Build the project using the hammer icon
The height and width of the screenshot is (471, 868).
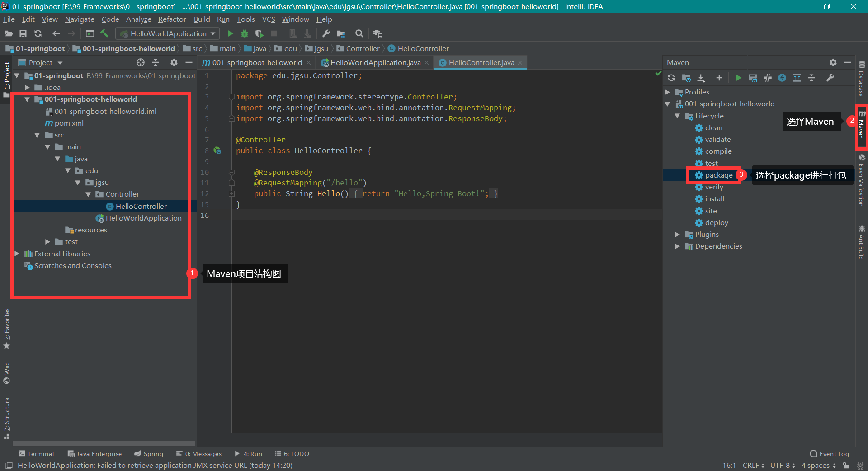coord(104,33)
